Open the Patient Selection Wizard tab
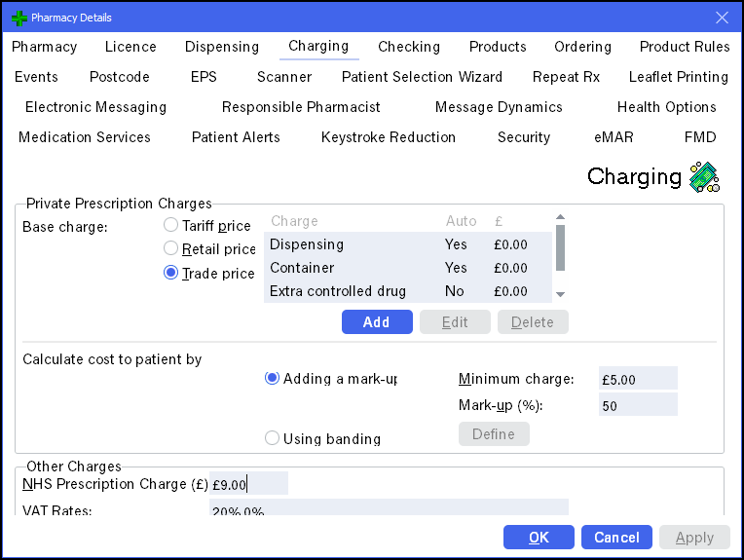744x560 pixels. click(x=422, y=77)
